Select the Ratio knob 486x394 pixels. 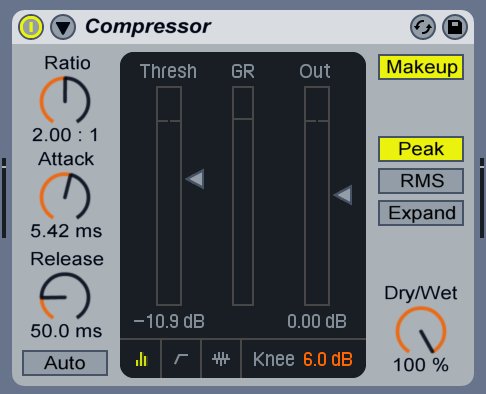pyautogui.click(x=65, y=100)
